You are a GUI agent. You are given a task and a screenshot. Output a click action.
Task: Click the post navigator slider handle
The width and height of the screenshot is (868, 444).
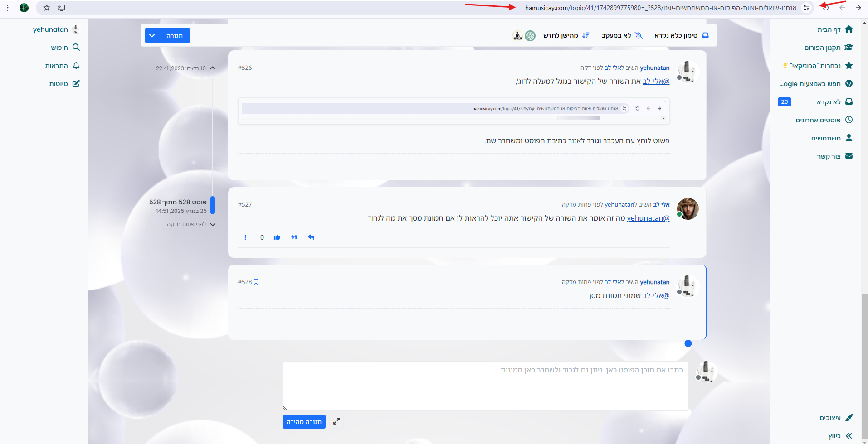click(212, 205)
